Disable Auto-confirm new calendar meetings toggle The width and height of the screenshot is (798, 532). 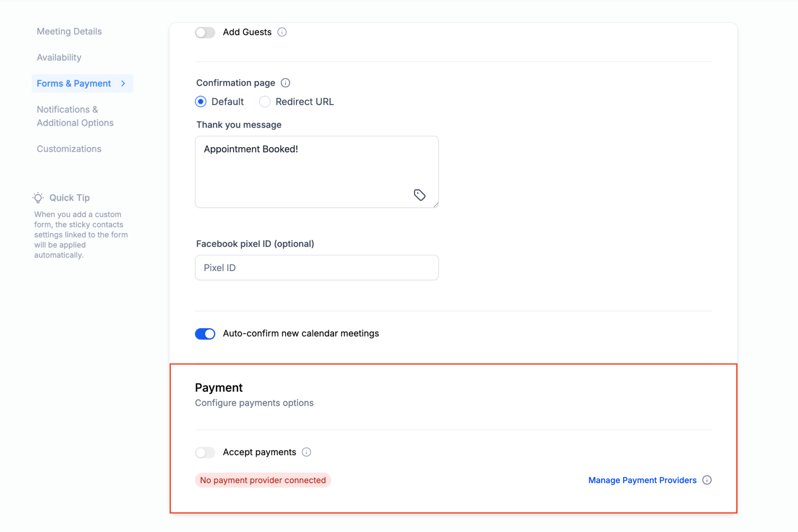(x=205, y=334)
